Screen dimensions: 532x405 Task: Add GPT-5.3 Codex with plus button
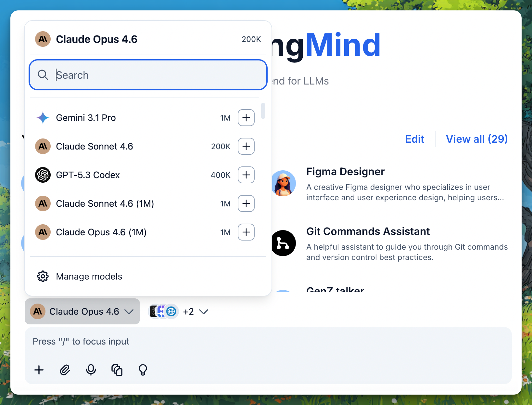click(x=246, y=175)
